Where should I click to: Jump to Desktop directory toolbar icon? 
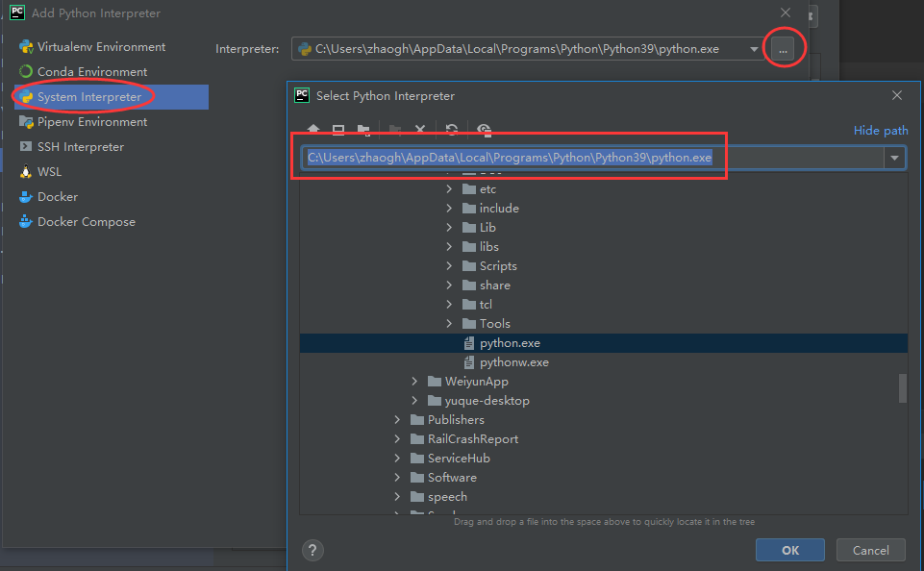[x=338, y=130]
